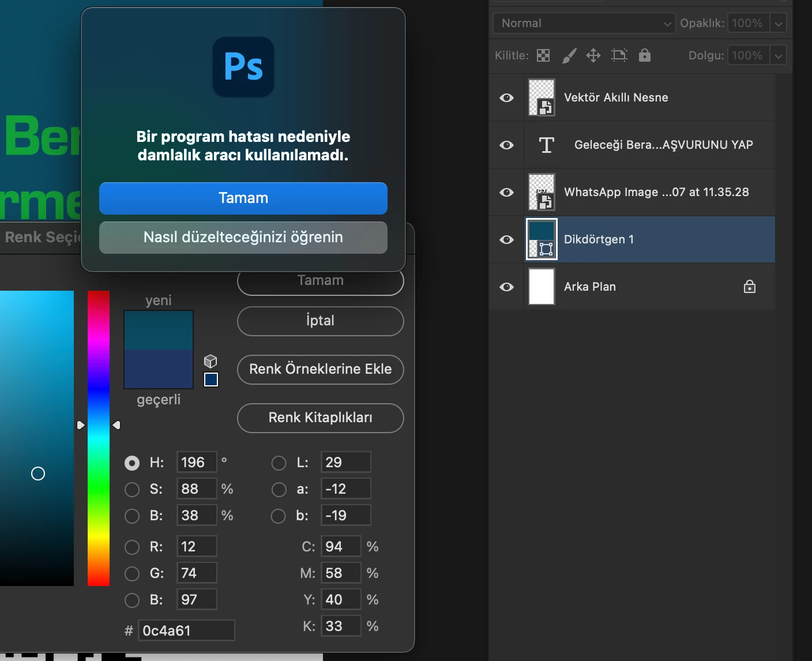
Task: Click inside the color field square
Action: (37, 438)
